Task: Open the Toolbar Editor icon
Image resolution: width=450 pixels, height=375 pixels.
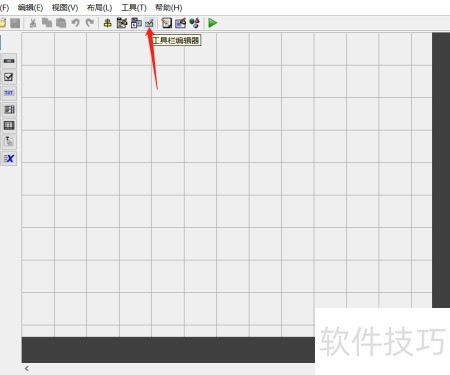Action: click(149, 23)
